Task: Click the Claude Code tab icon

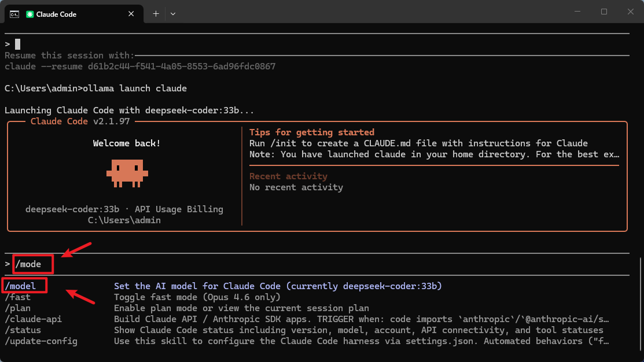Action: pyautogui.click(x=30, y=14)
